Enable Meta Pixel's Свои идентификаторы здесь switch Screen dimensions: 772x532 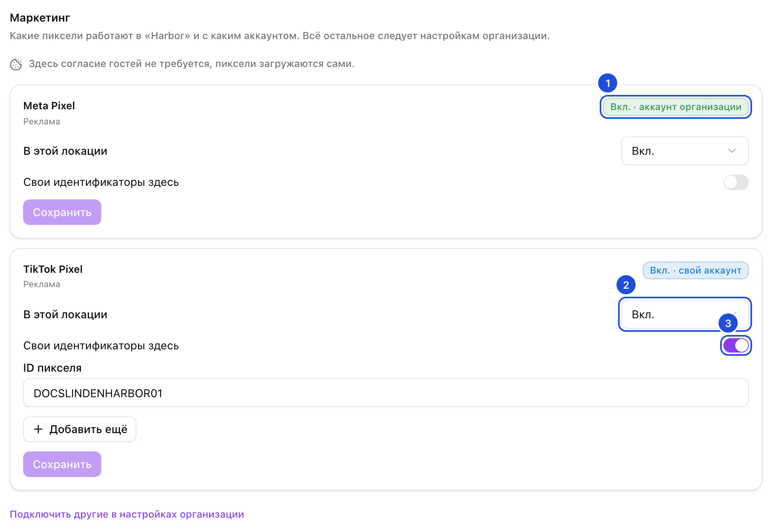736,182
